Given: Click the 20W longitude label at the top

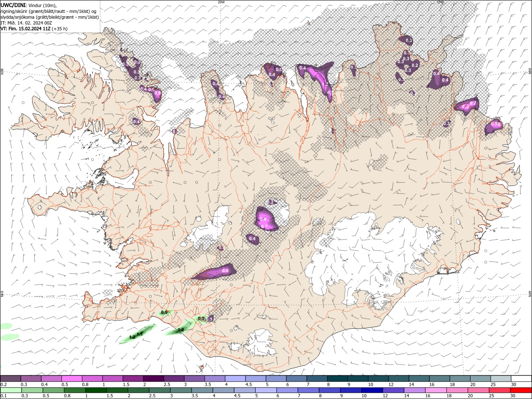Looking at the screenshot, I should point(221,2).
